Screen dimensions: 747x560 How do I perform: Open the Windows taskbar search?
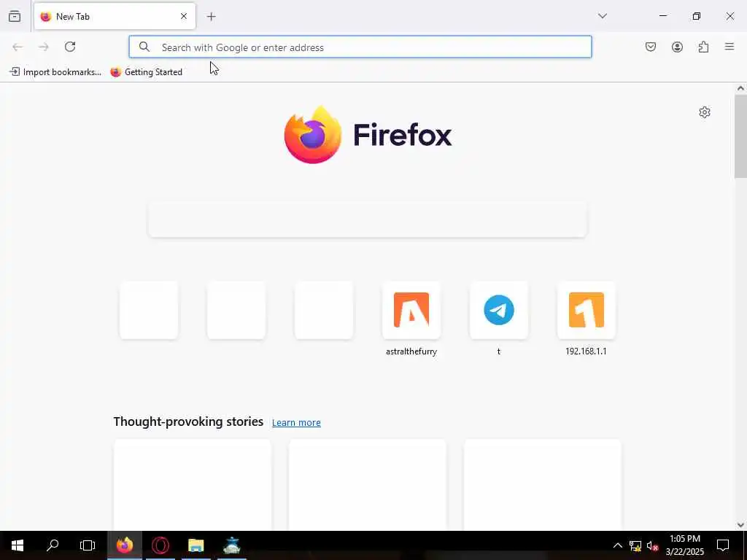click(53, 545)
